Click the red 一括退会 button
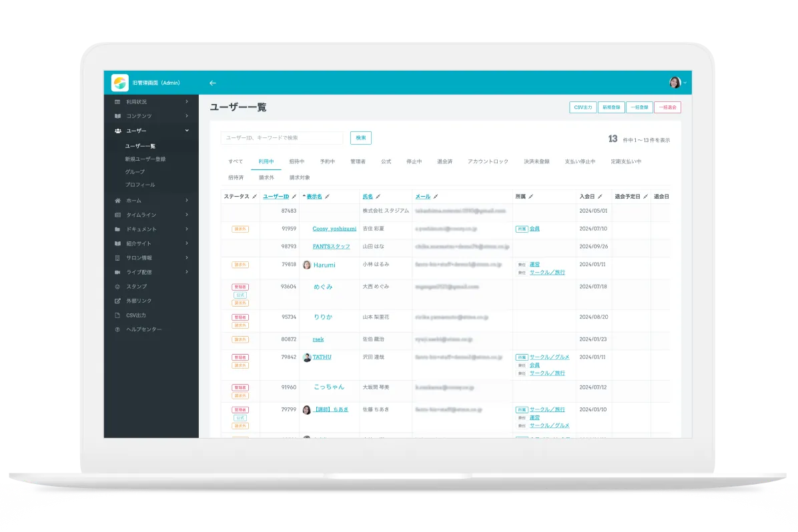Viewport: 798px width, 532px height. [668, 107]
